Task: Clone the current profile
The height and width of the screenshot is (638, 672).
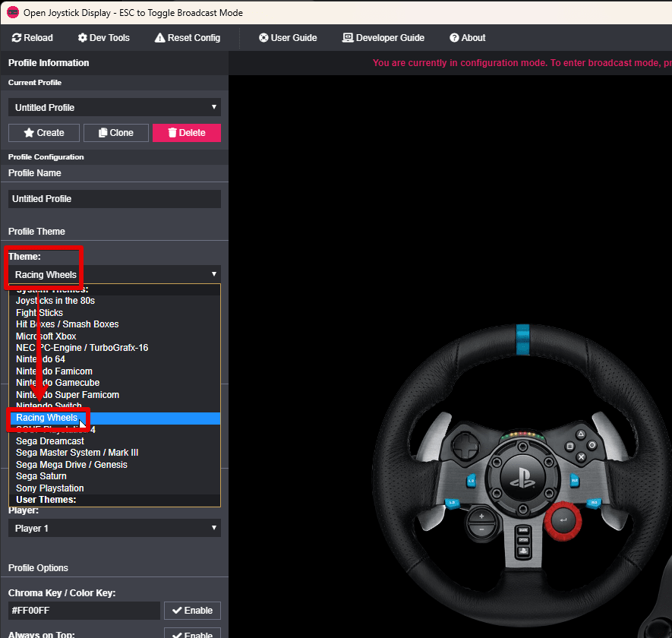Action: point(116,133)
